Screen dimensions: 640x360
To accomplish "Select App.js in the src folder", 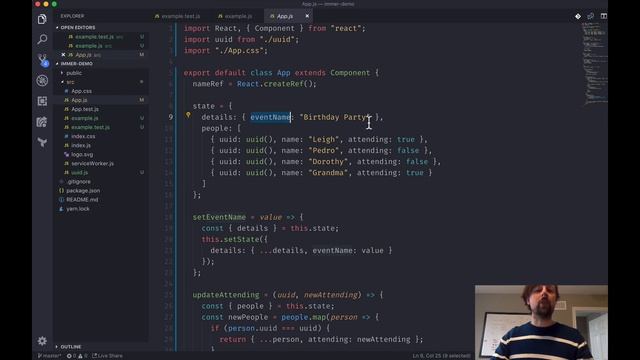I will click(79, 100).
